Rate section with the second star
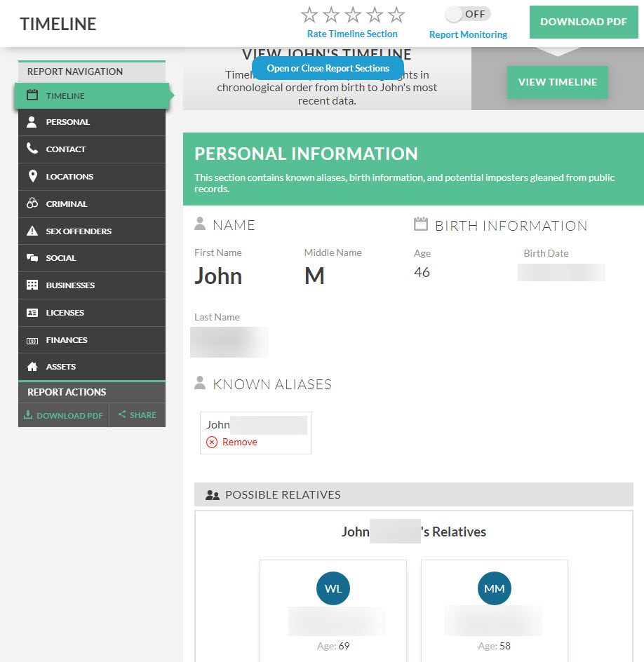This screenshot has height=662, width=644. point(331,15)
